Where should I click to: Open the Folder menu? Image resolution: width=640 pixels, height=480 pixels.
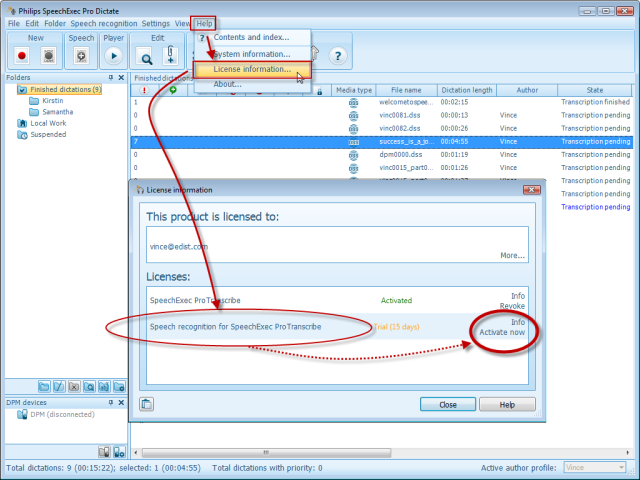(55, 24)
